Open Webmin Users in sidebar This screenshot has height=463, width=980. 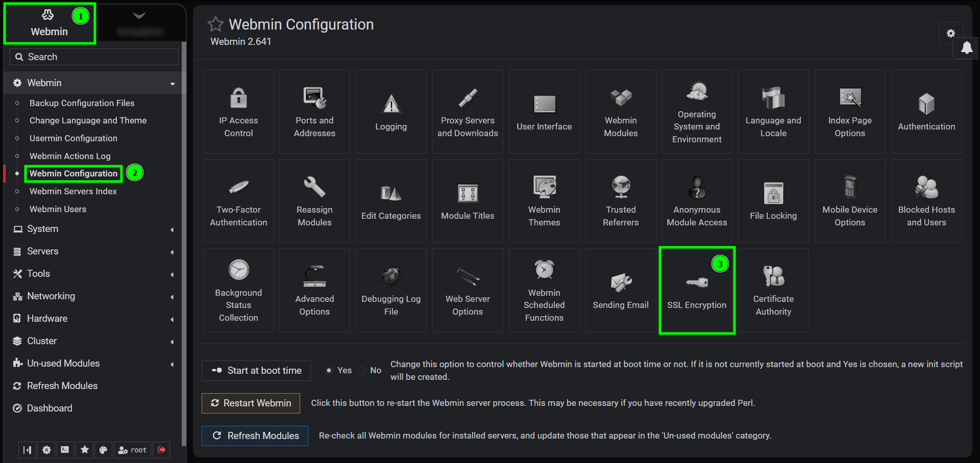click(x=58, y=209)
